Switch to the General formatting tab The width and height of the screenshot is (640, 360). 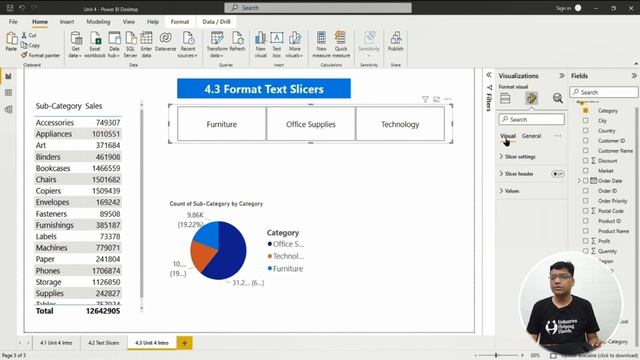tap(531, 136)
